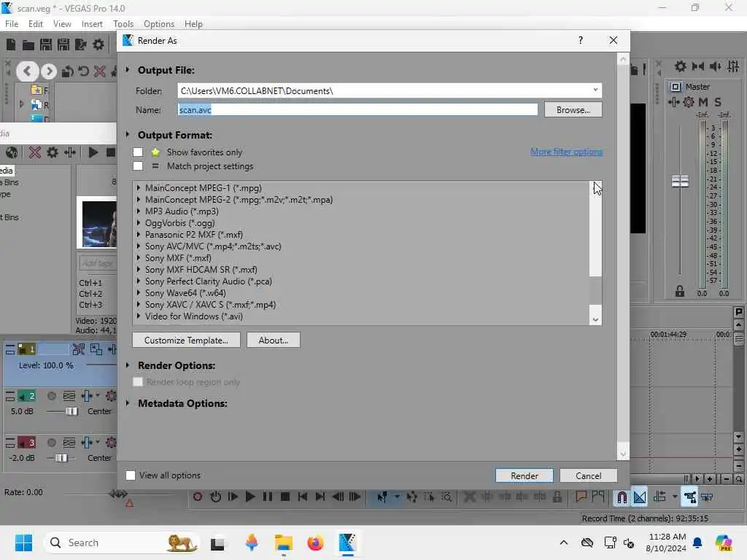Open track 2 FX icon
Viewport: 747px width, 560px height.
(87, 396)
